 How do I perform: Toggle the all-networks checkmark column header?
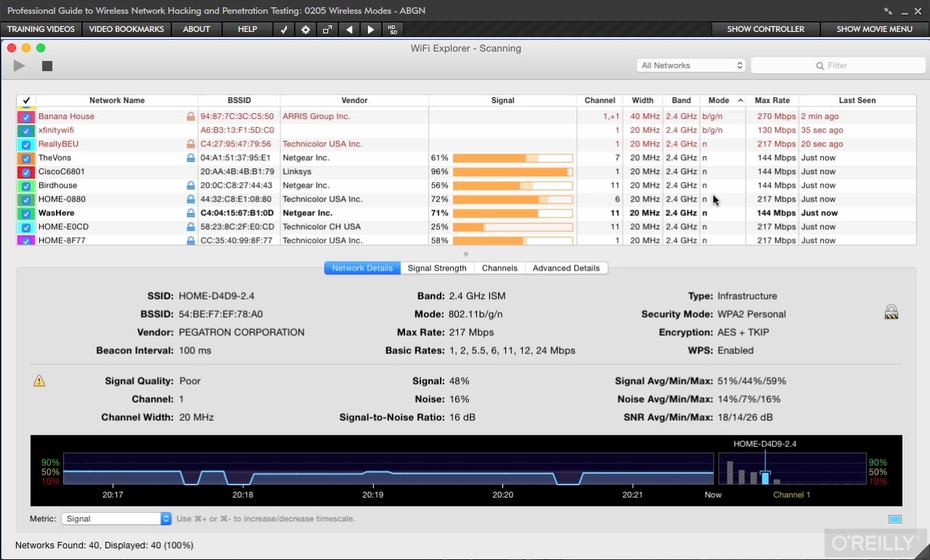click(26, 100)
